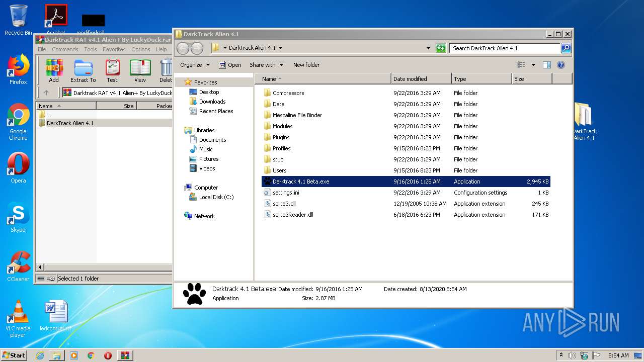Click the WinRAR Add toolbar icon
The image size is (644, 362).
[54, 70]
